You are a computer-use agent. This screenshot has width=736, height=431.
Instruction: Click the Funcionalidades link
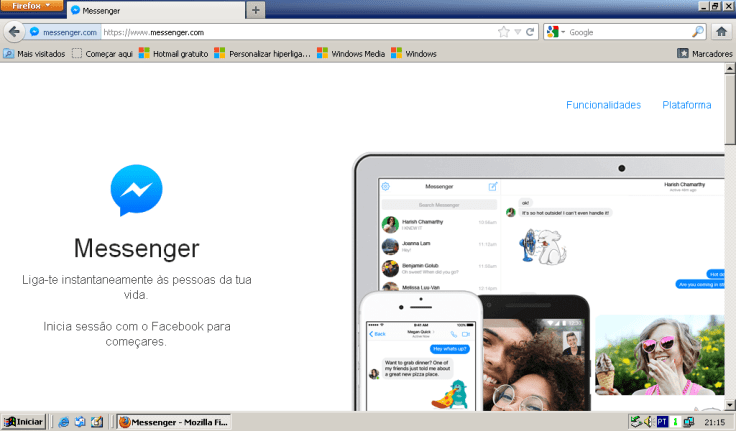(603, 105)
